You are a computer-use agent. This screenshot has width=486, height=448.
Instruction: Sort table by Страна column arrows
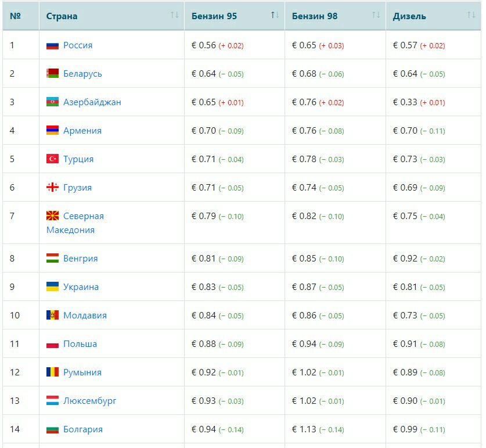174,15
